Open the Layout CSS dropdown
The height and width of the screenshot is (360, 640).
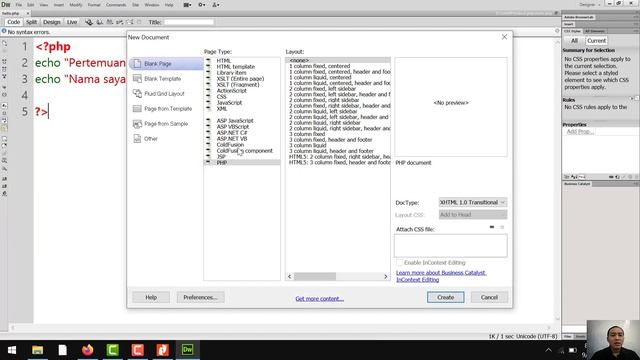pyautogui.click(x=473, y=215)
